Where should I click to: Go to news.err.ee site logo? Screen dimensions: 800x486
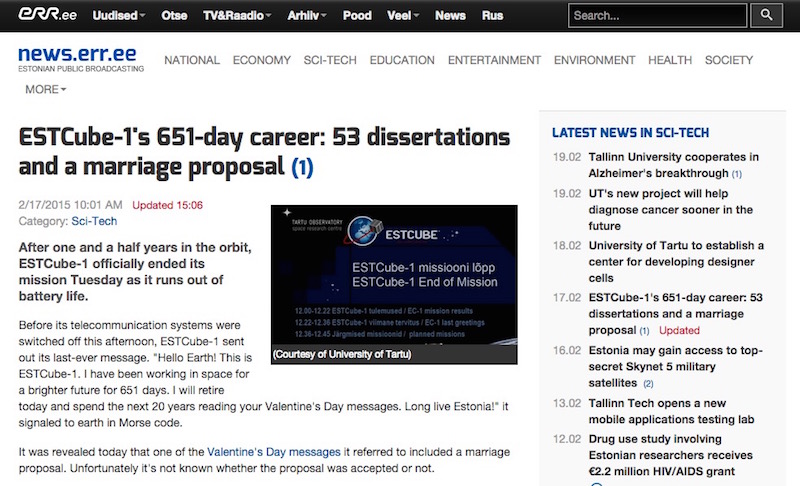click(x=81, y=59)
